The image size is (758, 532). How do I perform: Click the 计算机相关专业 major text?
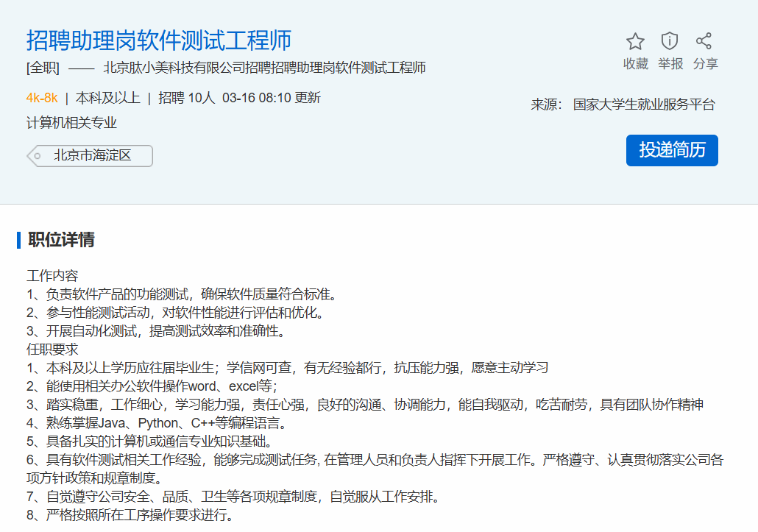click(x=72, y=123)
